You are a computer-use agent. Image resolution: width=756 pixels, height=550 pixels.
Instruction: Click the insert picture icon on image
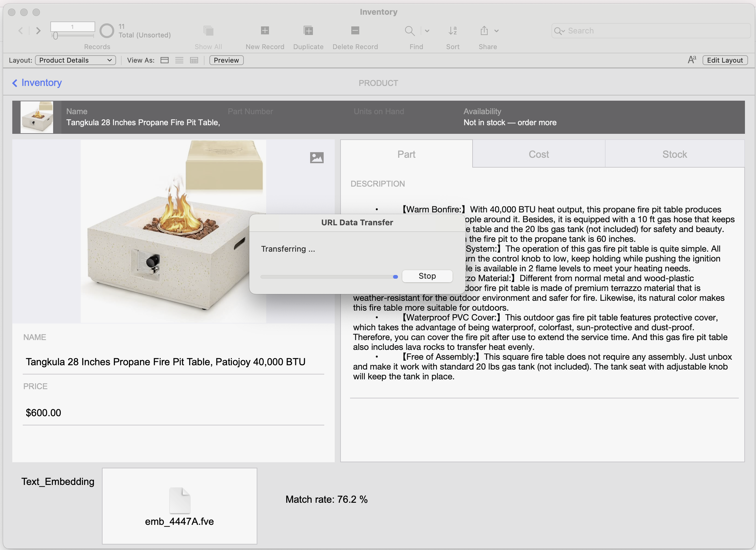click(317, 157)
